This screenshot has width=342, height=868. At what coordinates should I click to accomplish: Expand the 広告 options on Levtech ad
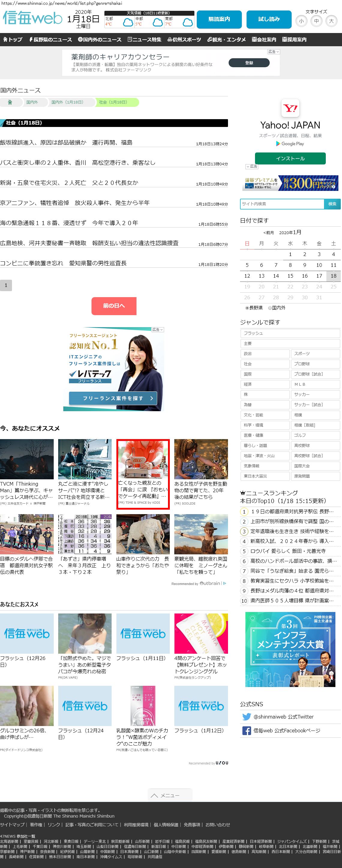[x=157, y=330]
